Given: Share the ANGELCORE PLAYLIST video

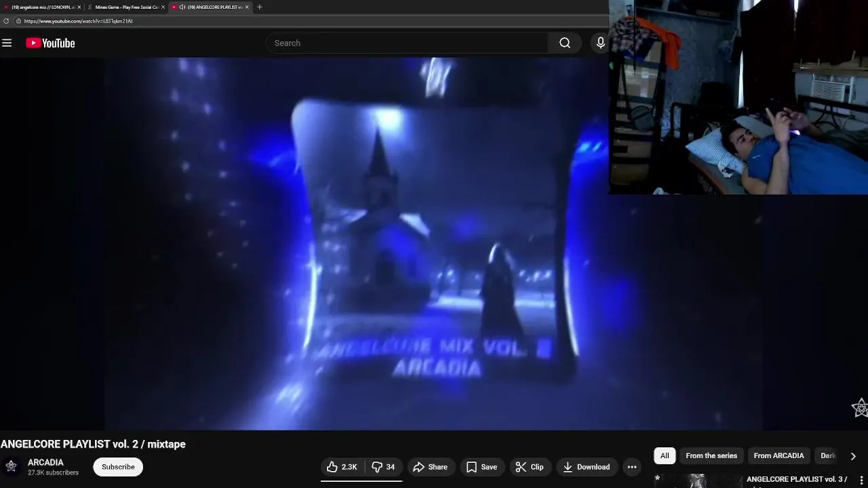Looking at the screenshot, I should (431, 467).
